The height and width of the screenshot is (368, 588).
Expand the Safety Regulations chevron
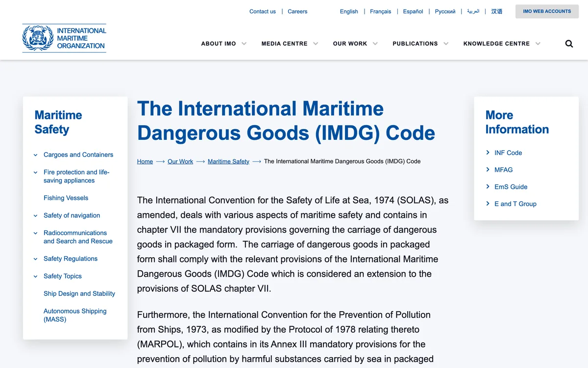(x=35, y=259)
